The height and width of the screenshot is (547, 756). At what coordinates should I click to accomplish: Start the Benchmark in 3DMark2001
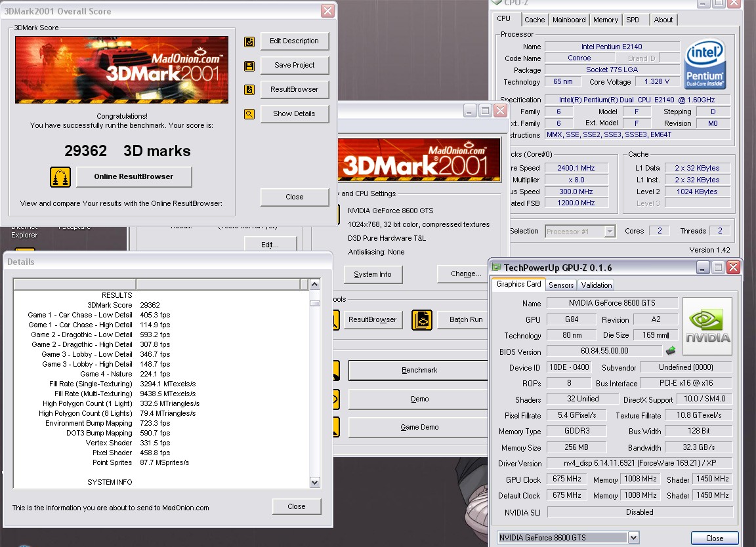pyautogui.click(x=419, y=370)
